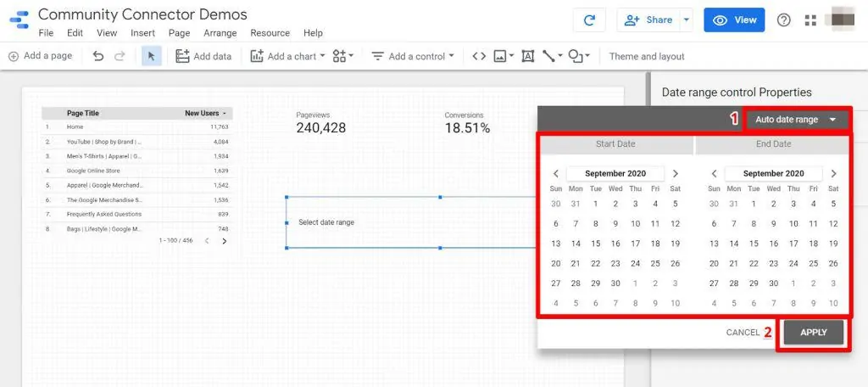This screenshot has width=868, height=387.
Task: Sort by New Users column header
Action: click(x=205, y=113)
